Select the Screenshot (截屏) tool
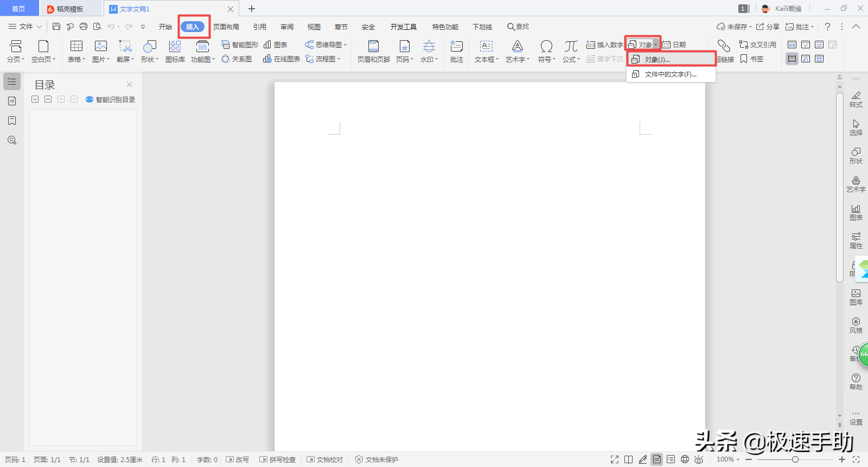The height and width of the screenshot is (467, 868). 125,52
